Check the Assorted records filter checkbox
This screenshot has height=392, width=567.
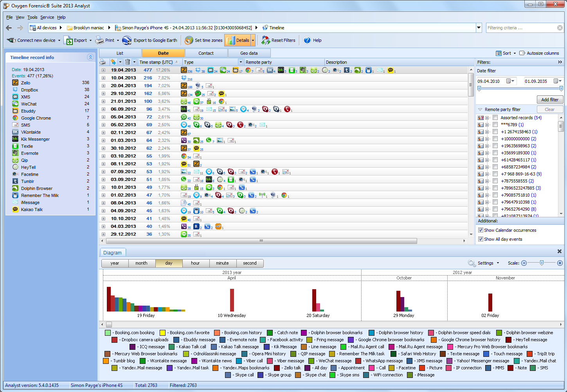pos(495,118)
